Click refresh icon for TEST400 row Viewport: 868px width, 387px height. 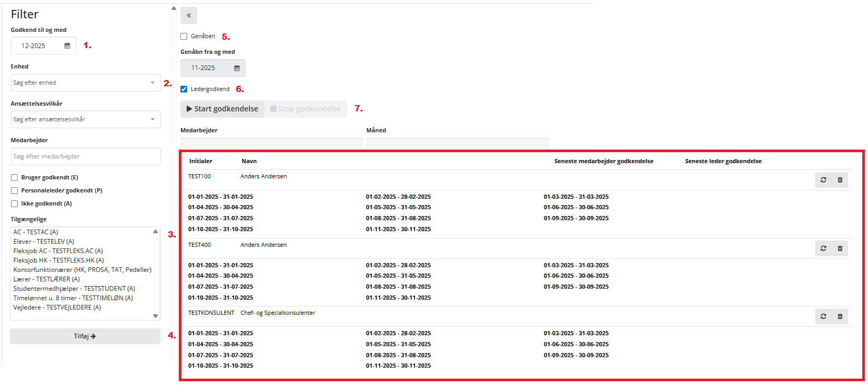coord(823,248)
